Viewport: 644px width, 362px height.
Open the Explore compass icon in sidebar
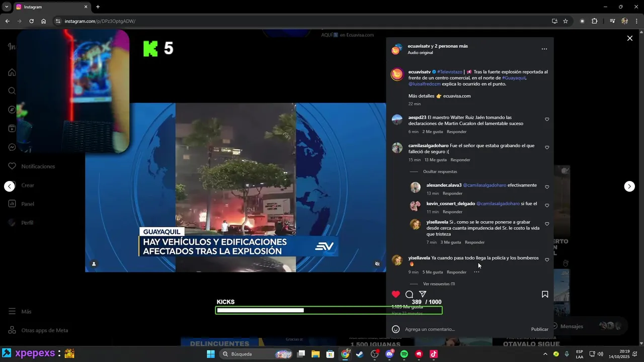[x=12, y=110]
